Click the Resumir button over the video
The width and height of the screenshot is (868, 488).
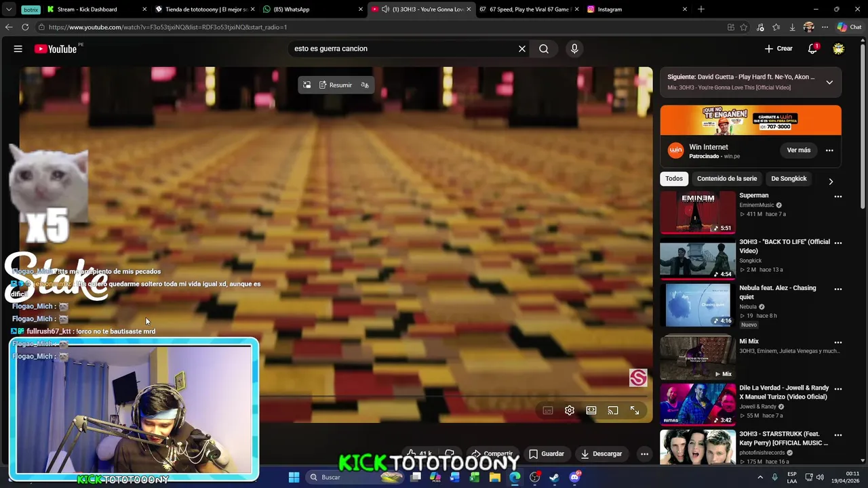(336, 85)
